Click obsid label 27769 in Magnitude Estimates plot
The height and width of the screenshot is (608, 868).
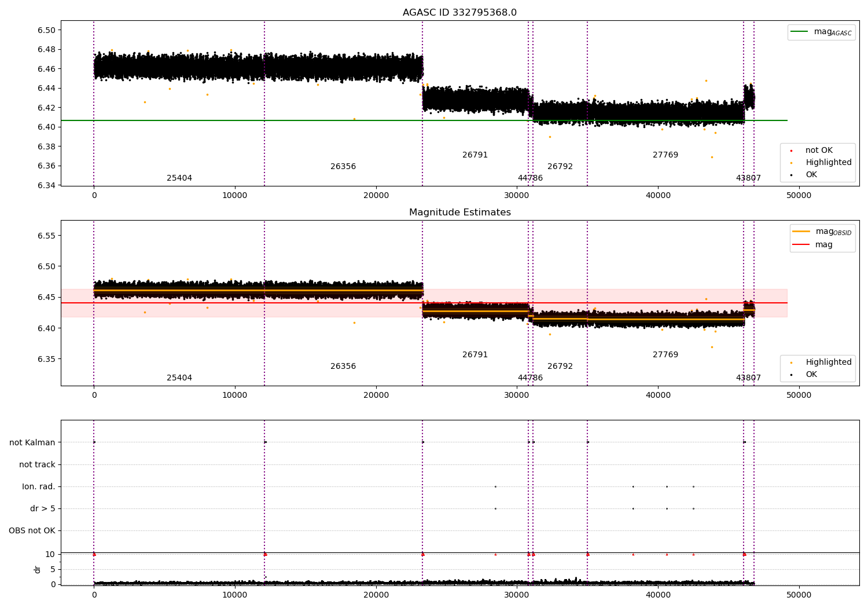[x=665, y=354]
